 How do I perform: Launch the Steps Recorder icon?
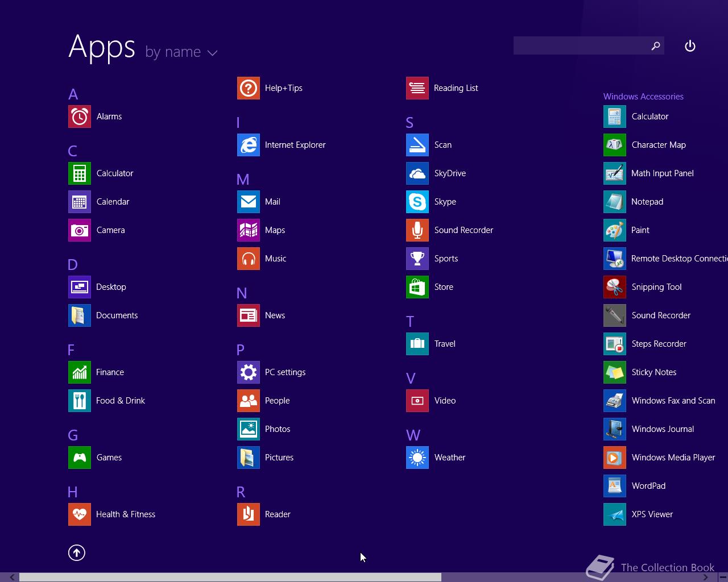(x=615, y=344)
